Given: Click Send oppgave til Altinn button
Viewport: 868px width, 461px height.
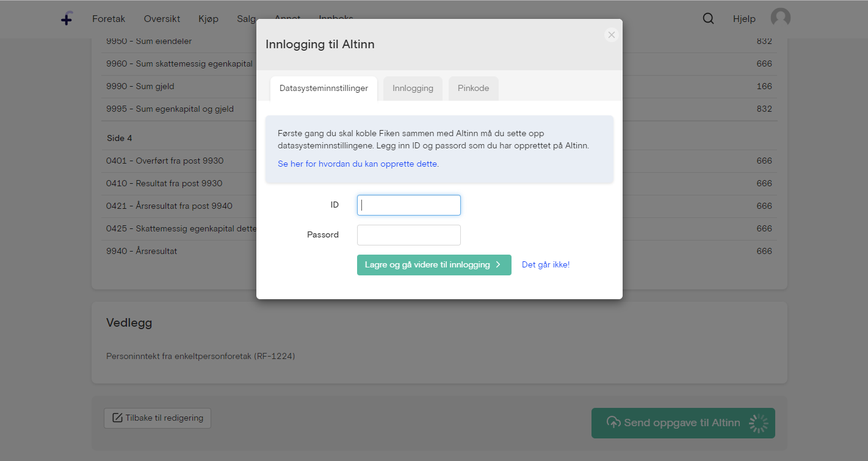Looking at the screenshot, I should 683,423.
